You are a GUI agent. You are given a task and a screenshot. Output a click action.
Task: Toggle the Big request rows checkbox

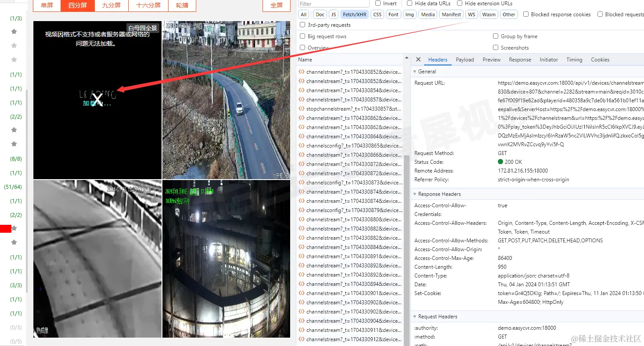tap(302, 36)
